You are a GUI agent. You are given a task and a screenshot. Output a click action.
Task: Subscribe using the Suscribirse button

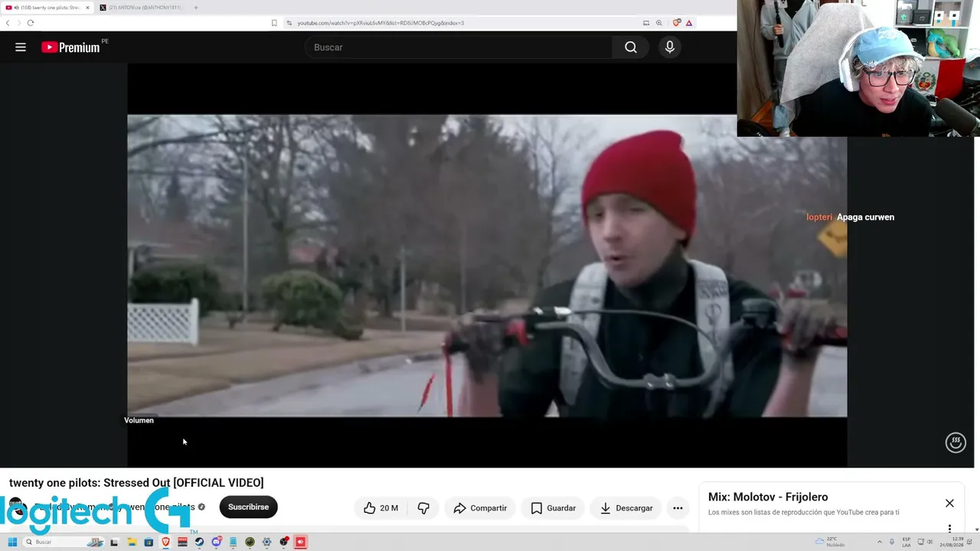pos(248,507)
